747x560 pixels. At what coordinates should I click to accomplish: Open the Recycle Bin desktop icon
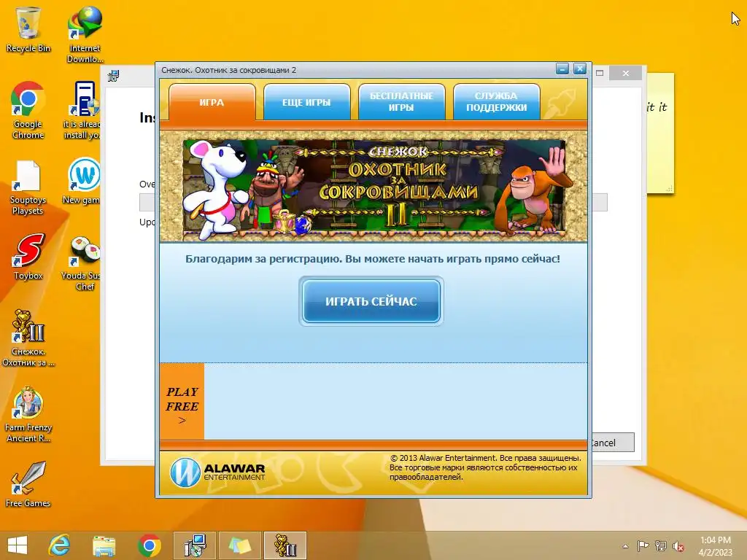(x=28, y=29)
